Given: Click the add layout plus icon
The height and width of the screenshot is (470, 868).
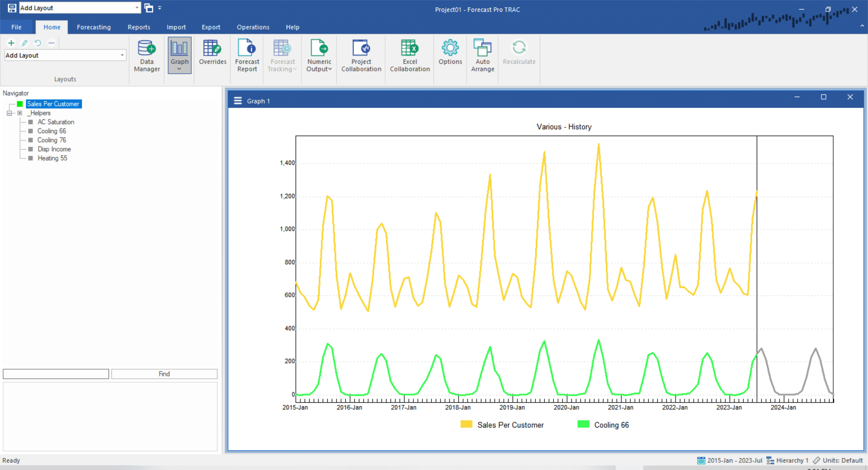Looking at the screenshot, I should pos(11,43).
